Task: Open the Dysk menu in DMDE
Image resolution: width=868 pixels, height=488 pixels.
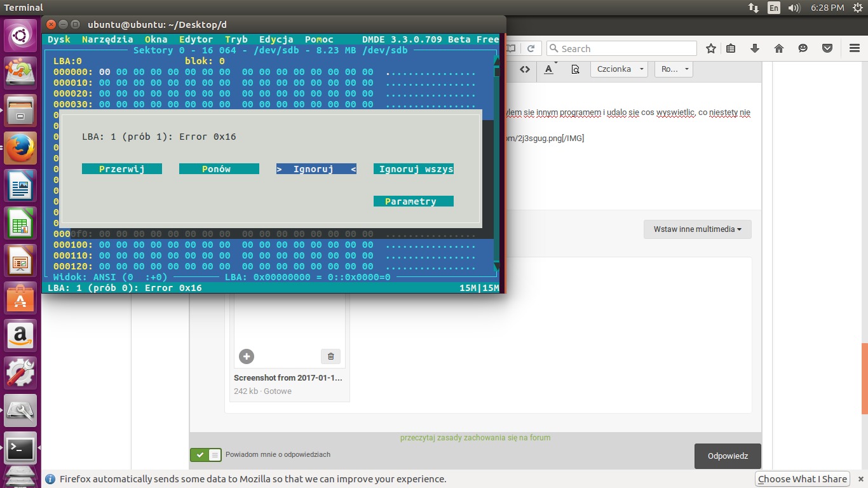Action: click(x=59, y=39)
